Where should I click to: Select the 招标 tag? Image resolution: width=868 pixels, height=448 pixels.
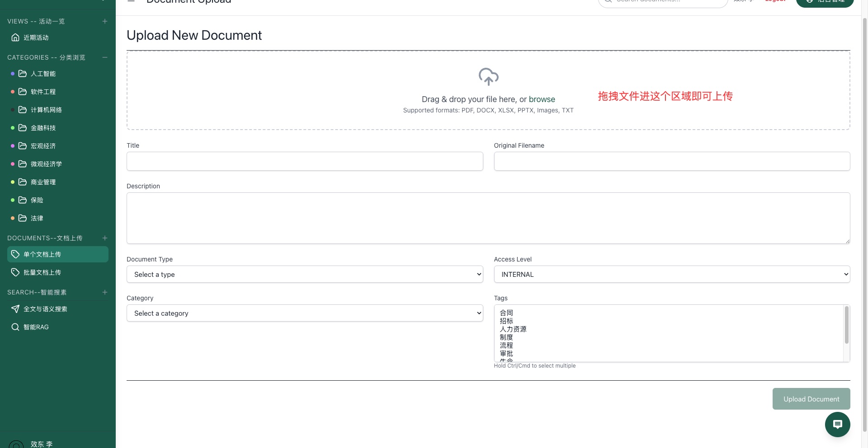point(506,321)
